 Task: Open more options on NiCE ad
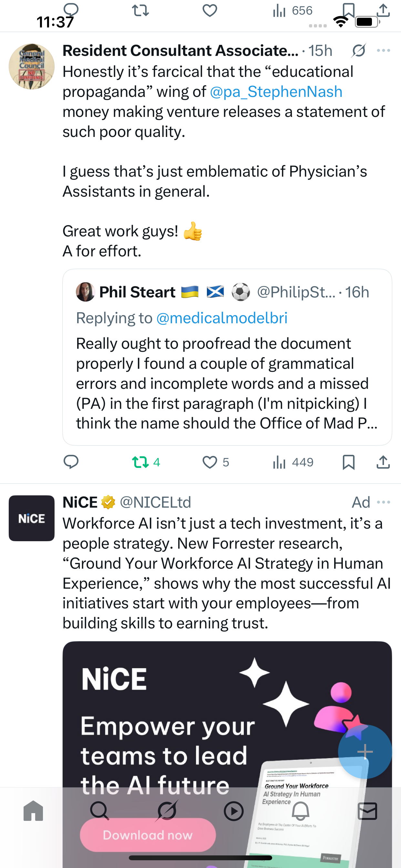[x=384, y=502]
